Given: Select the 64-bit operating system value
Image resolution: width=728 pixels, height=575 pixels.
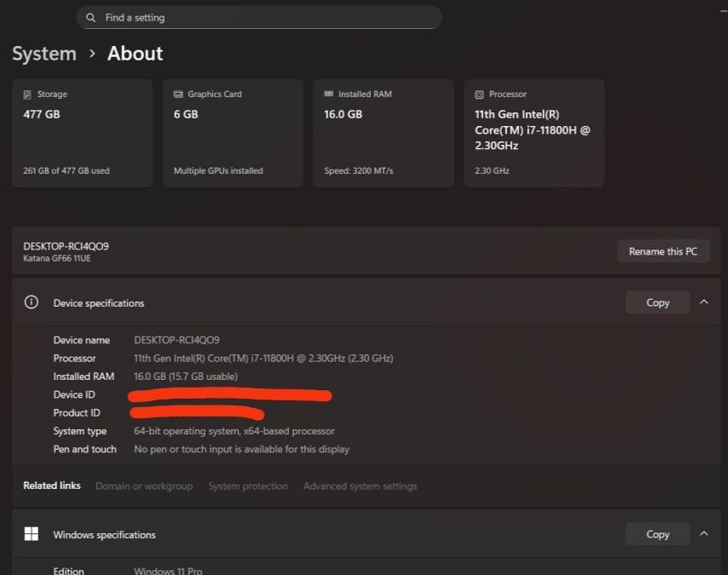Looking at the screenshot, I should point(234,431).
